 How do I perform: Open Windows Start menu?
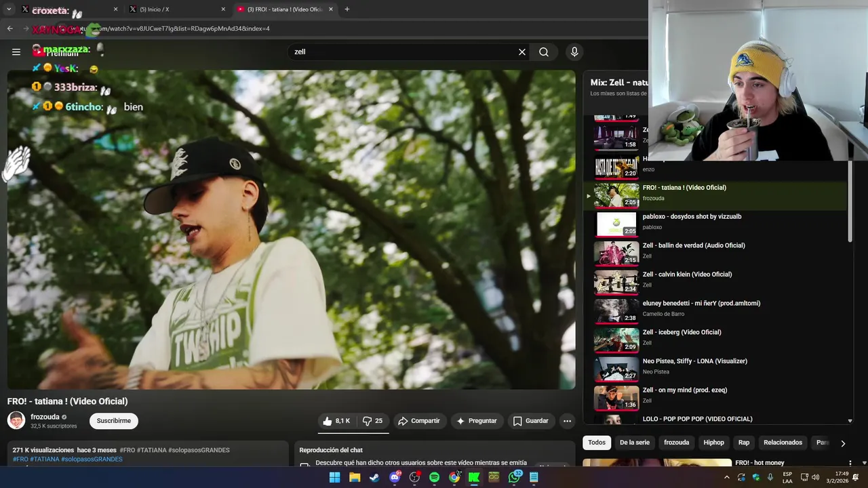[x=334, y=477]
